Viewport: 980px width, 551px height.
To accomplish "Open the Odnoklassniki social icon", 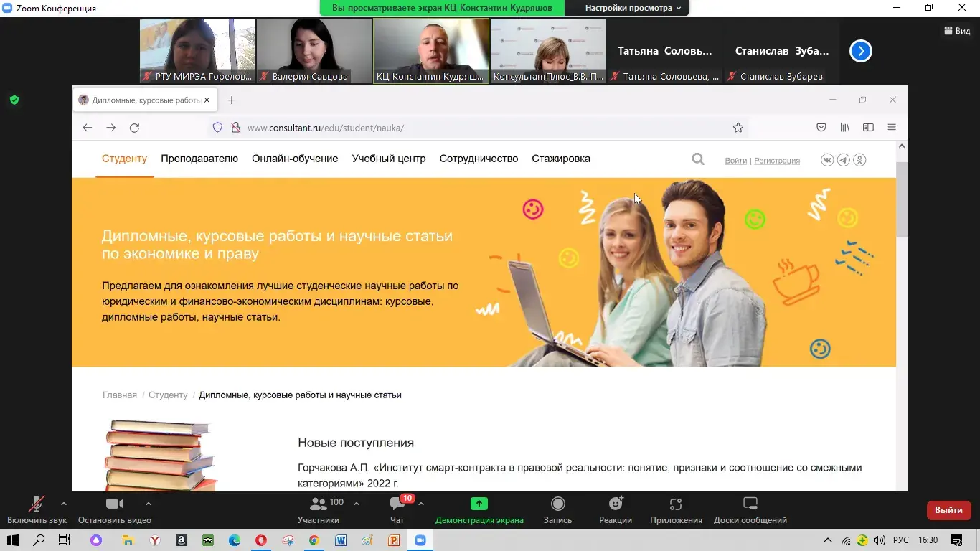I will pyautogui.click(x=859, y=160).
